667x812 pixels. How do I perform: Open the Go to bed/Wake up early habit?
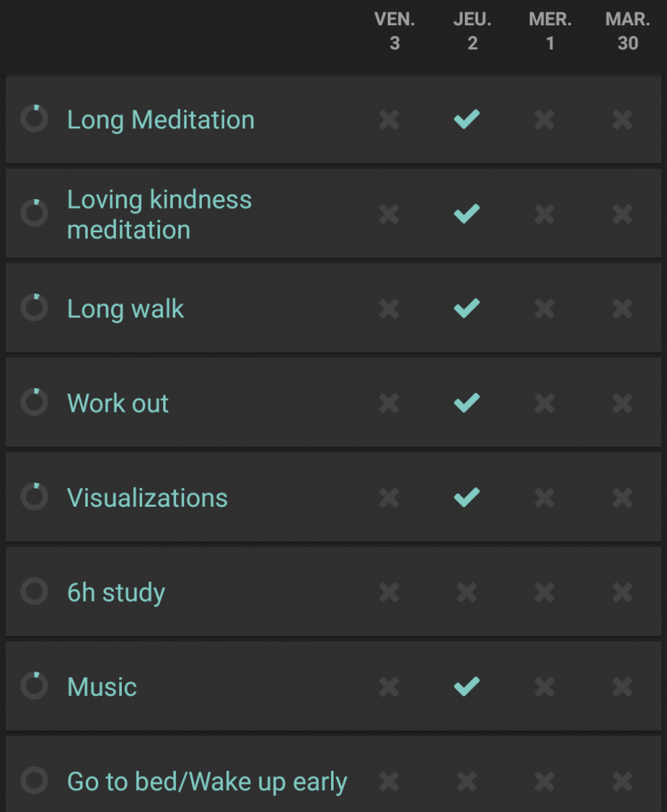tap(207, 782)
